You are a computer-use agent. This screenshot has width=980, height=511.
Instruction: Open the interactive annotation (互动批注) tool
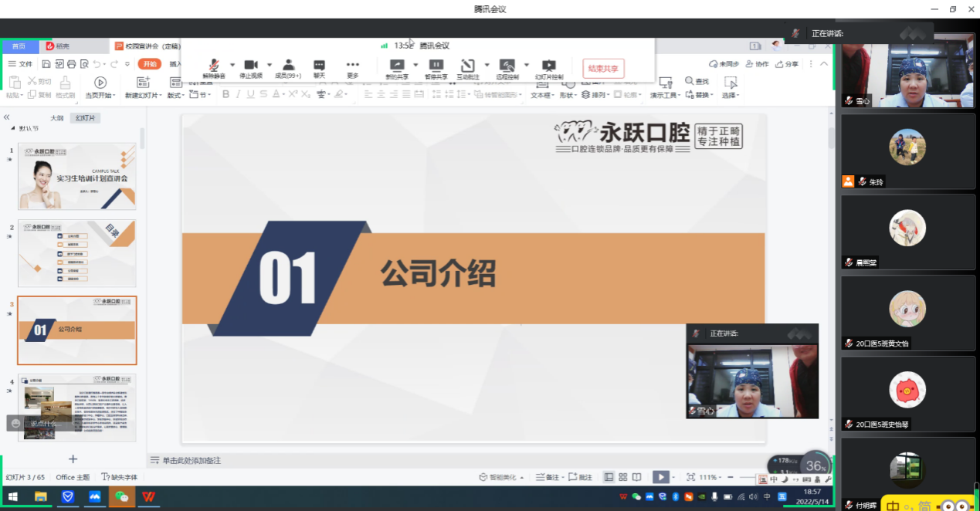[x=467, y=66]
